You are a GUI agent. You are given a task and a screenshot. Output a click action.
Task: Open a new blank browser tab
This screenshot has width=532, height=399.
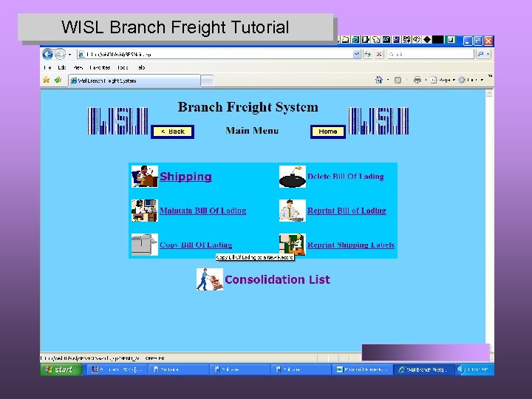click(x=207, y=81)
